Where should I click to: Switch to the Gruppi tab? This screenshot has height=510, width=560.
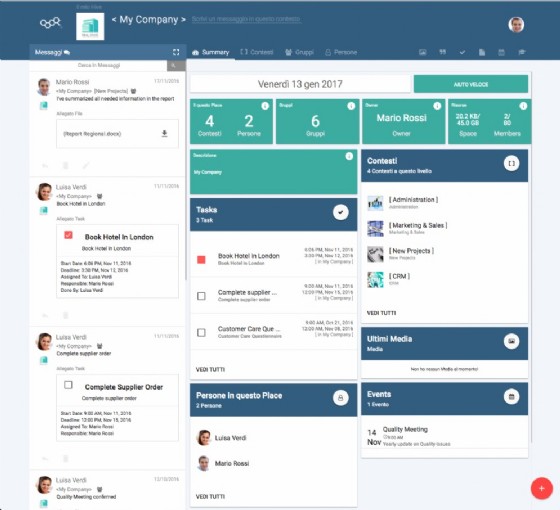coord(299,52)
